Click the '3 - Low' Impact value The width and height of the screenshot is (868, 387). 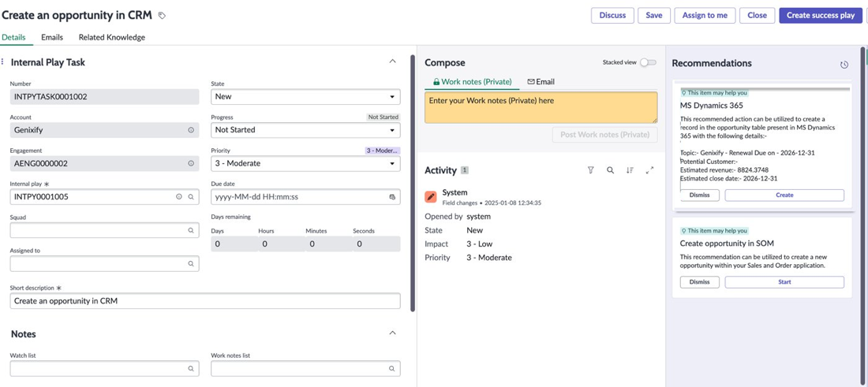pos(480,244)
